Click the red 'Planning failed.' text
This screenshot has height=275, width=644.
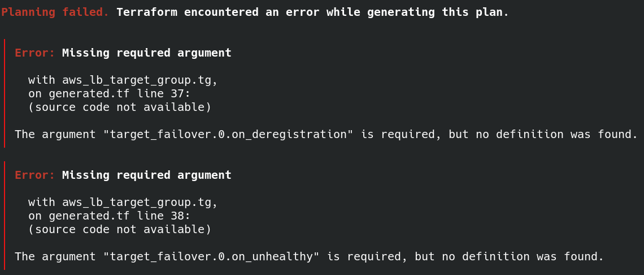pyautogui.click(x=55, y=12)
